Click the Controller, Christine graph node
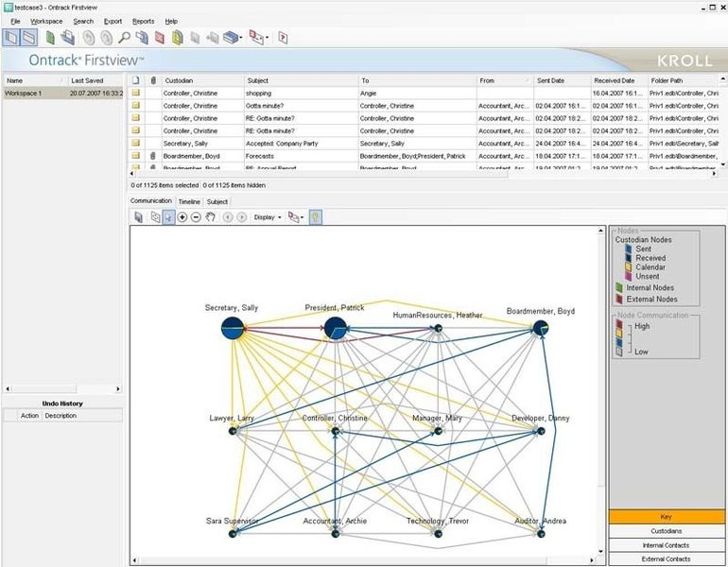Screen dimensions: 728x567 [x=336, y=431]
